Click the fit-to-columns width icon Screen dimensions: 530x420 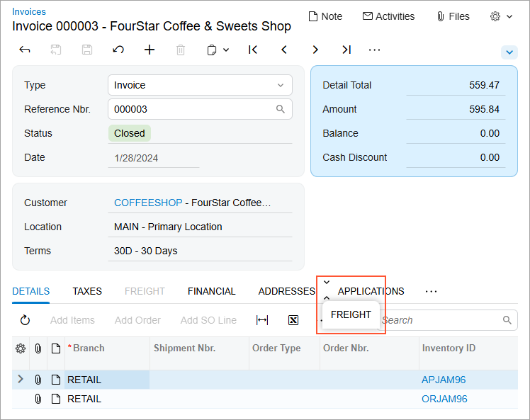[x=262, y=320]
